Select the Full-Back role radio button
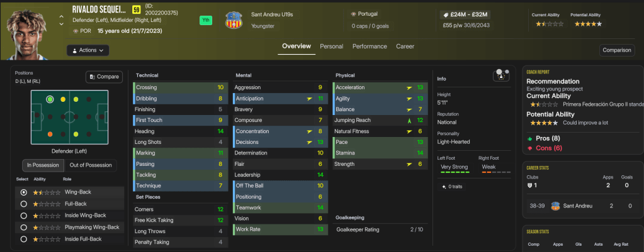 click(x=24, y=204)
